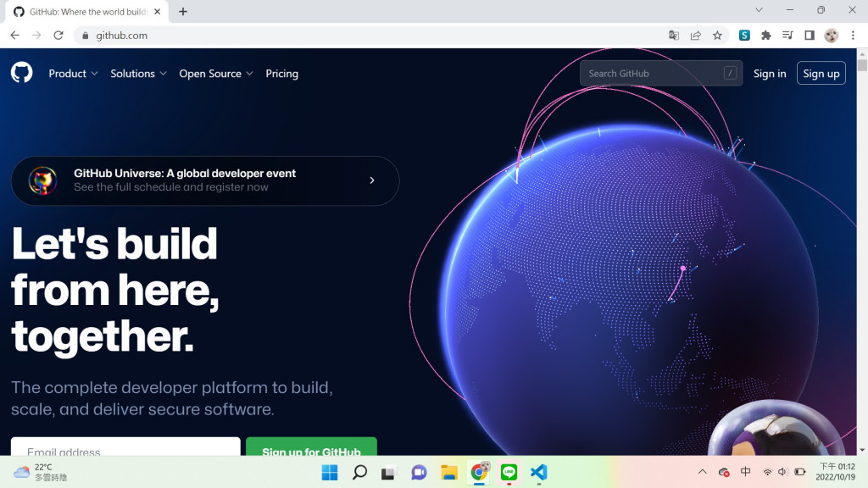The width and height of the screenshot is (868, 488).
Task: Click the slash shortcut key hint
Action: pos(730,73)
